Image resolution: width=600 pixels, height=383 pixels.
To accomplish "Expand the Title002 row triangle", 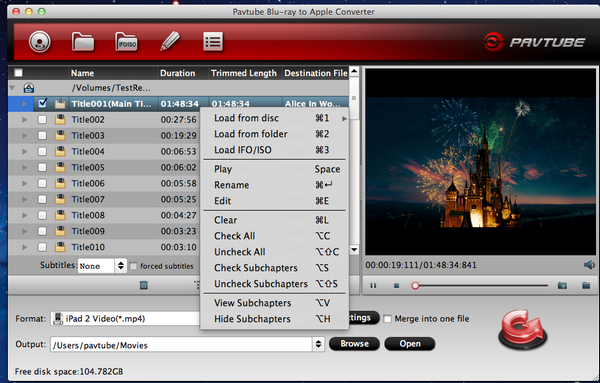I will click(x=25, y=120).
